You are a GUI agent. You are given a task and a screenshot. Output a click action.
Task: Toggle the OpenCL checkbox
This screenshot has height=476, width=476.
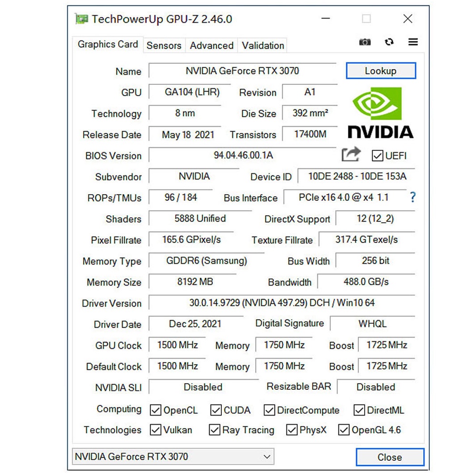tap(156, 410)
